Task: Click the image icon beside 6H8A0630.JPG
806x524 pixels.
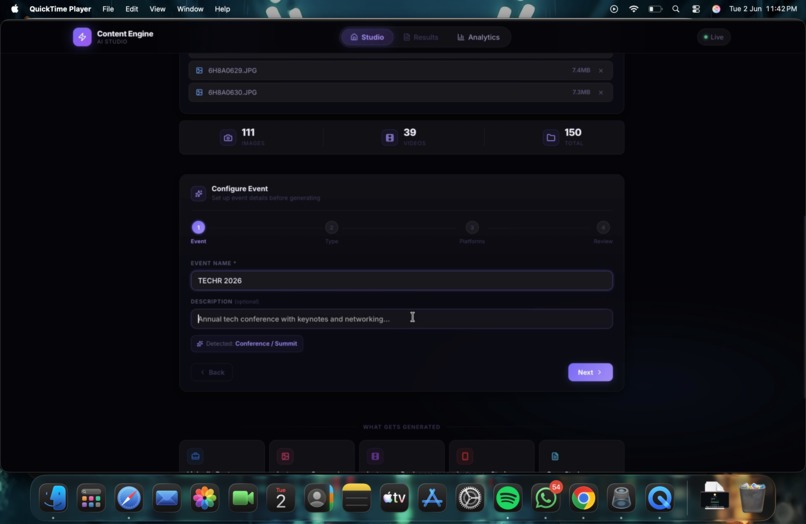Action: (x=199, y=93)
